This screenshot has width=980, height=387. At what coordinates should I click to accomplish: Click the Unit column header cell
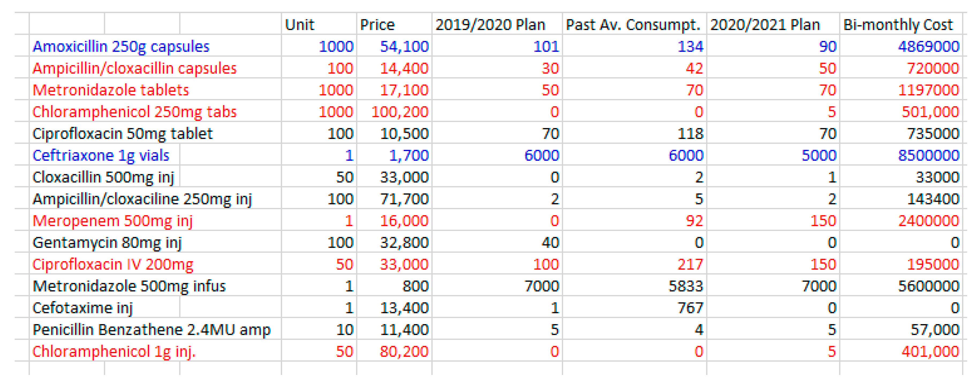(300, 25)
